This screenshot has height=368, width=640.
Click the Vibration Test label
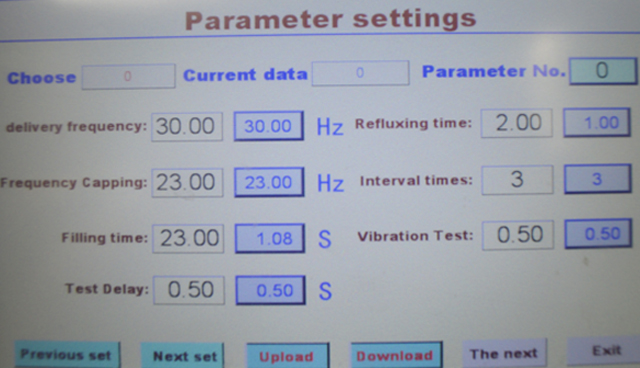(416, 236)
